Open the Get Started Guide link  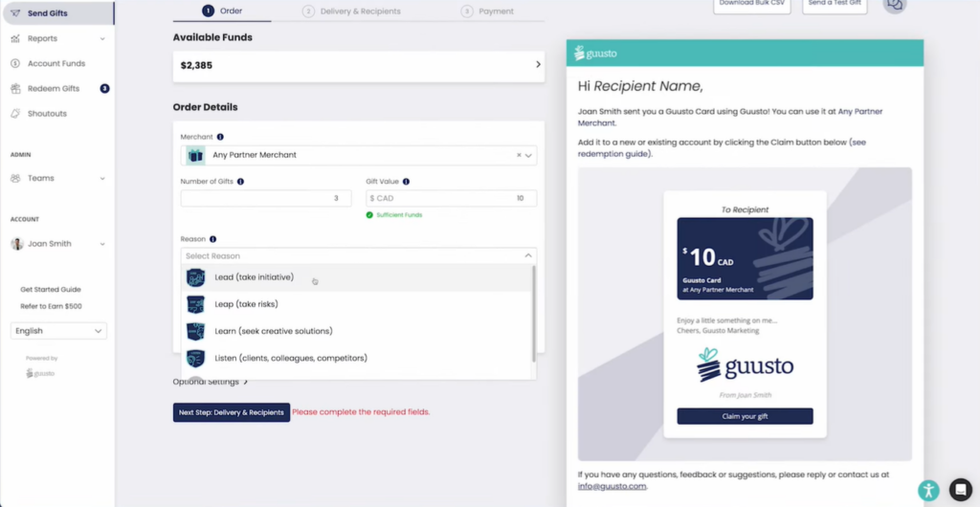click(51, 290)
